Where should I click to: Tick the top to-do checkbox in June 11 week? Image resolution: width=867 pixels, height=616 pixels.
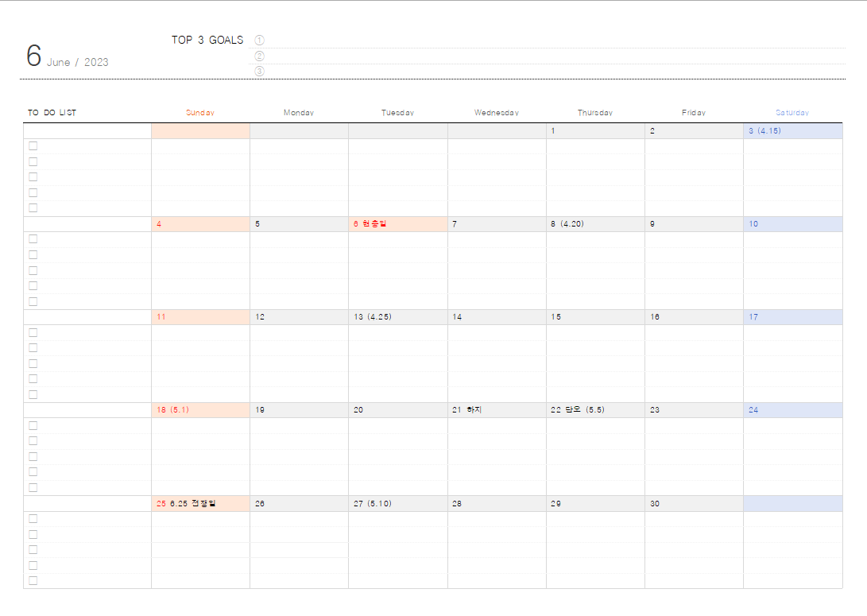point(33,332)
